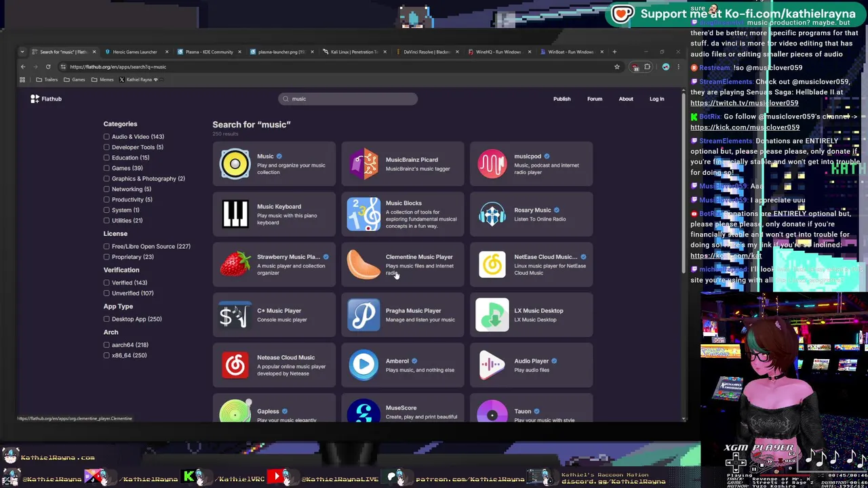
Task: Check the Verified filter
Action: [x=106, y=283]
